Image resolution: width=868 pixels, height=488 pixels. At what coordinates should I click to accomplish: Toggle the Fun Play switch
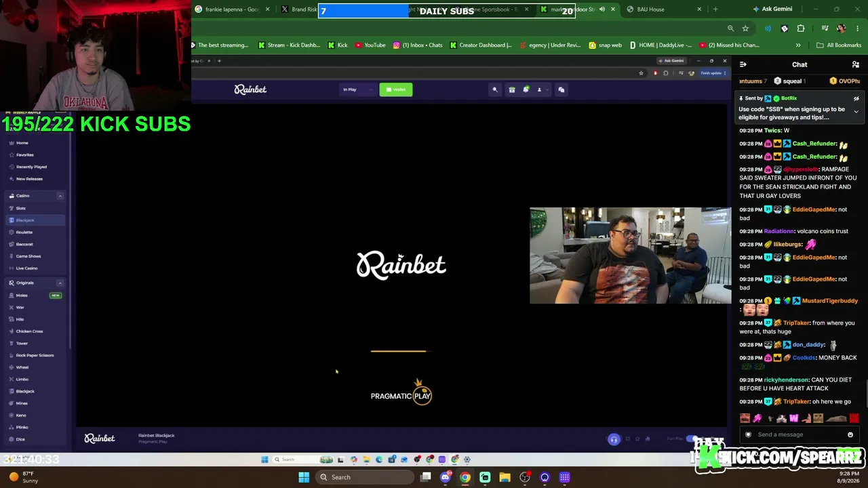(x=691, y=439)
